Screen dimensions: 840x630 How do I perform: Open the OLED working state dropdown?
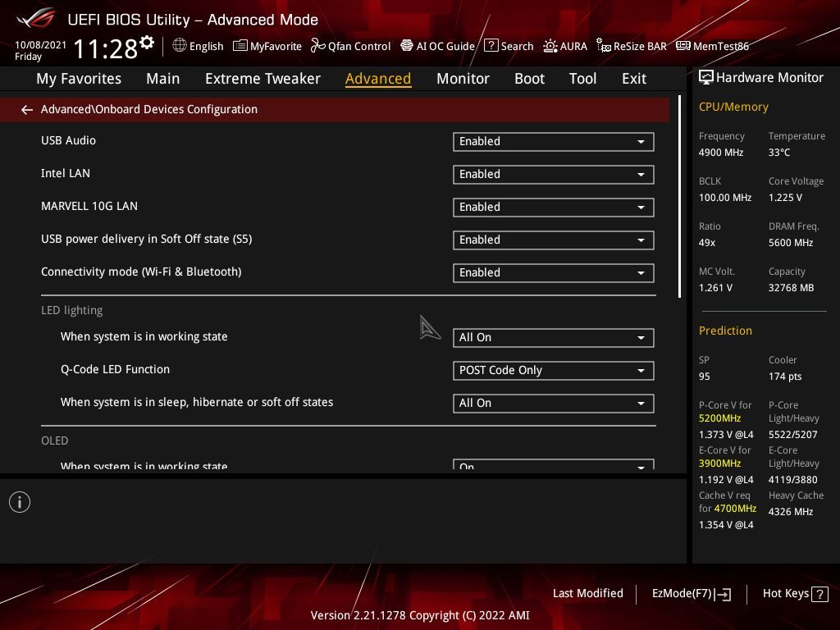point(554,464)
